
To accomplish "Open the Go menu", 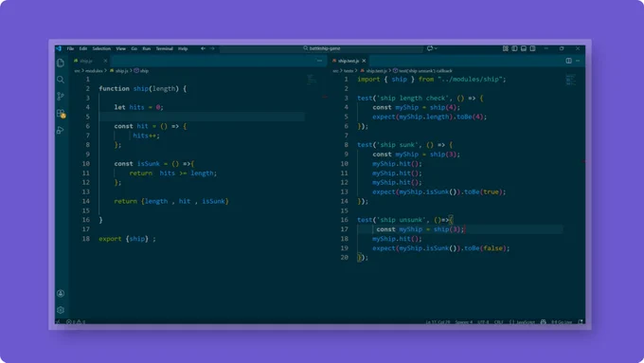I will coord(134,48).
